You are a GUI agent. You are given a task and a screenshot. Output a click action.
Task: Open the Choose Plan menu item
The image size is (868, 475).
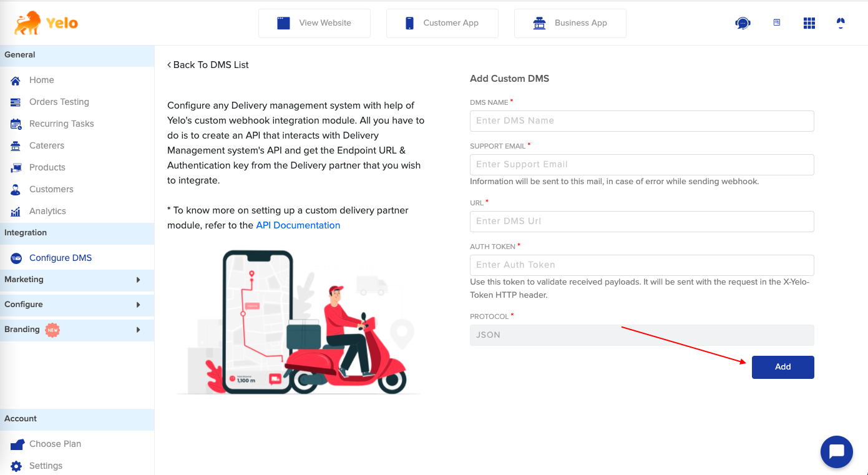[x=55, y=444]
